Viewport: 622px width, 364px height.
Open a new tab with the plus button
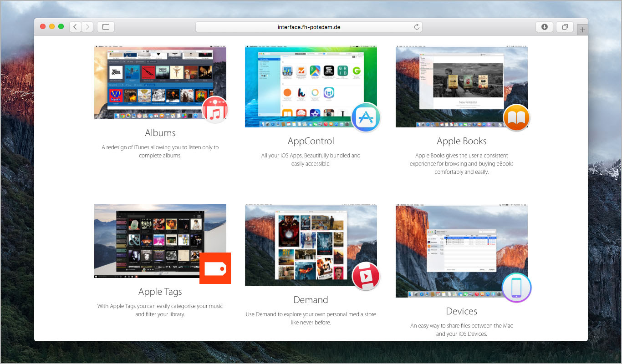coord(582,30)
